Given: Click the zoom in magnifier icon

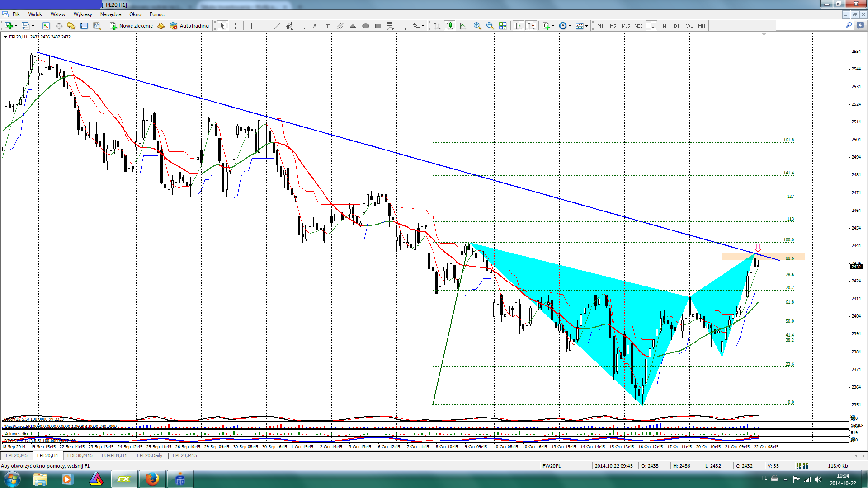Looking at the screenshot, I should click(477, 26).
